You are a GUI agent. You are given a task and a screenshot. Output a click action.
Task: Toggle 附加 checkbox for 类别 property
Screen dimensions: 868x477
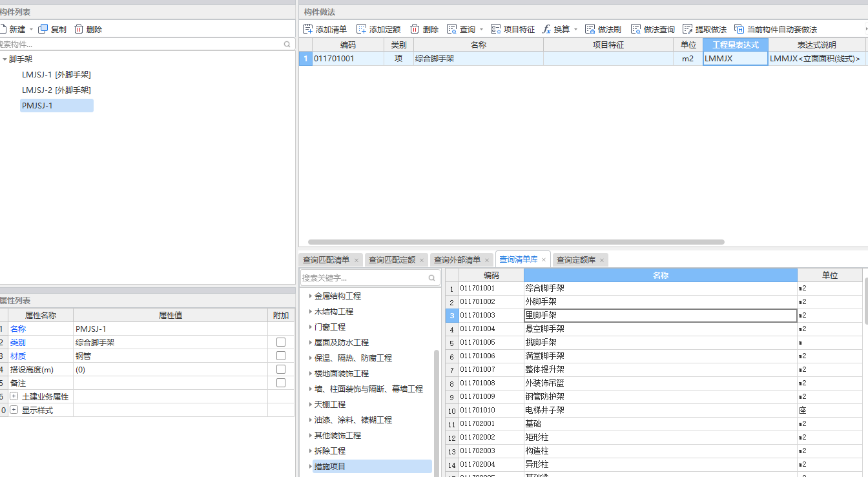coord(281,342)
